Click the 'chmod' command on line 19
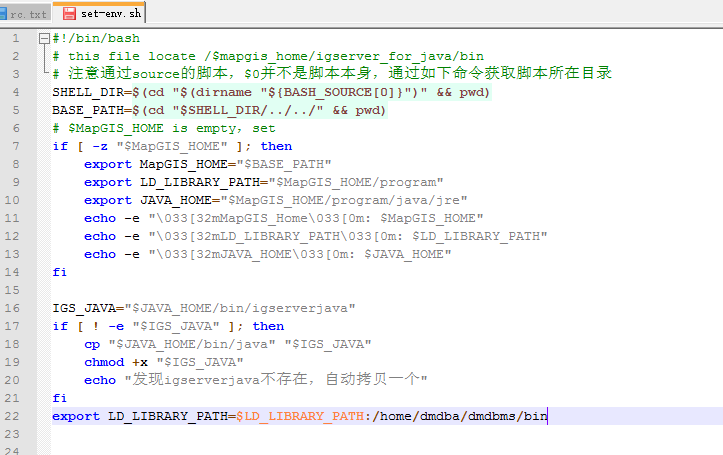723x455 pixels. pos(103,362)
